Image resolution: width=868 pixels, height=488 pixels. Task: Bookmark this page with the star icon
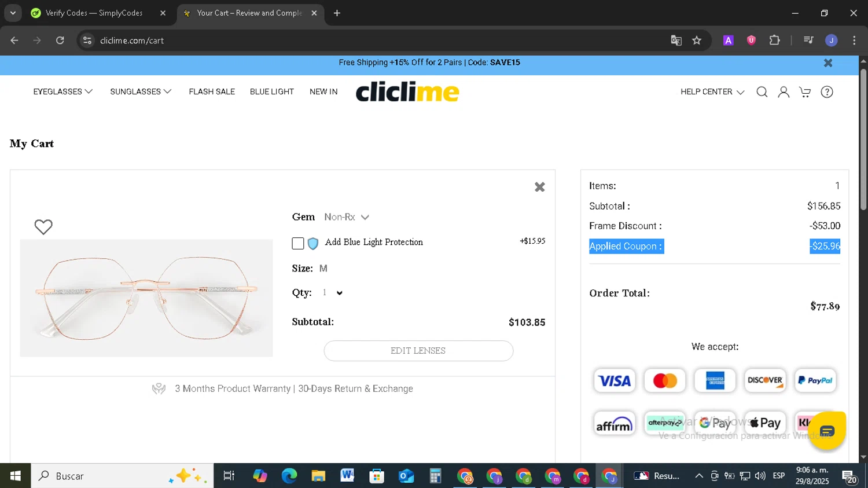697,41
